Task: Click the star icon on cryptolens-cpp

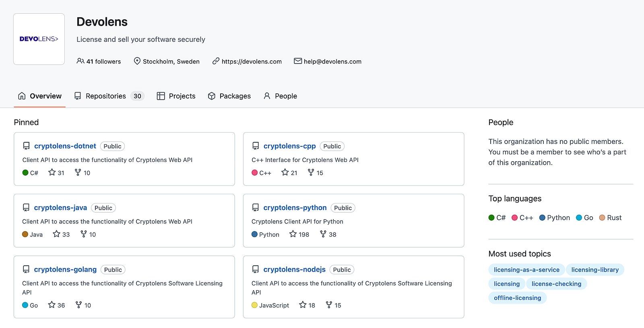Action: (285, 172)
